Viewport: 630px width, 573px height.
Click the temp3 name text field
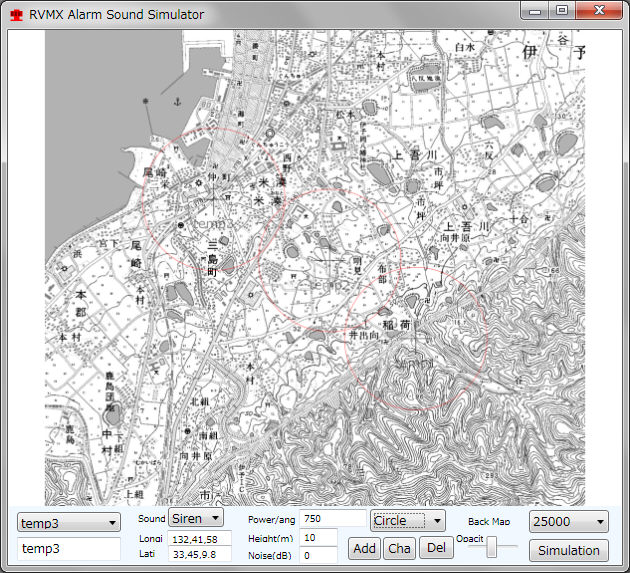(x=69, y=549)
